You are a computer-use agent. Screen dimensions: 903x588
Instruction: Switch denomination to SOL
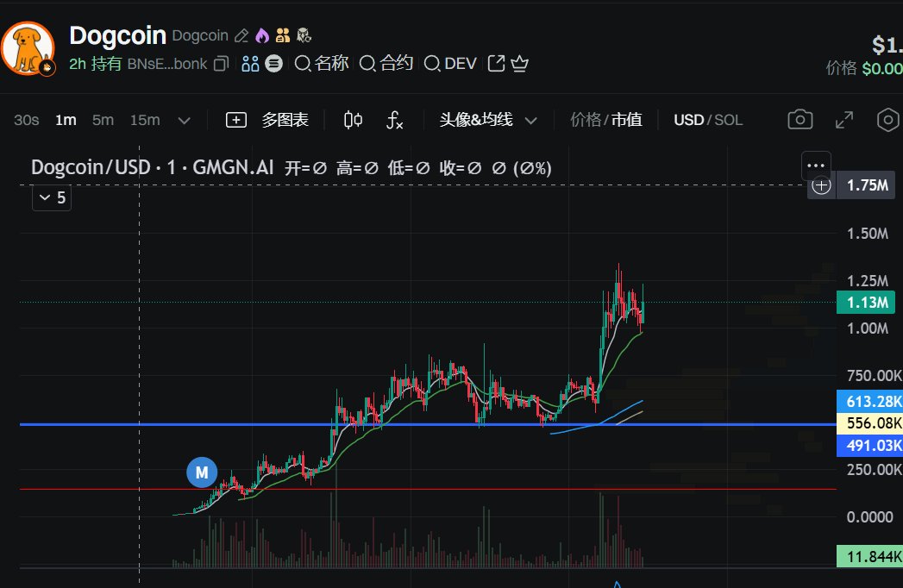click(x=729, y=120)
